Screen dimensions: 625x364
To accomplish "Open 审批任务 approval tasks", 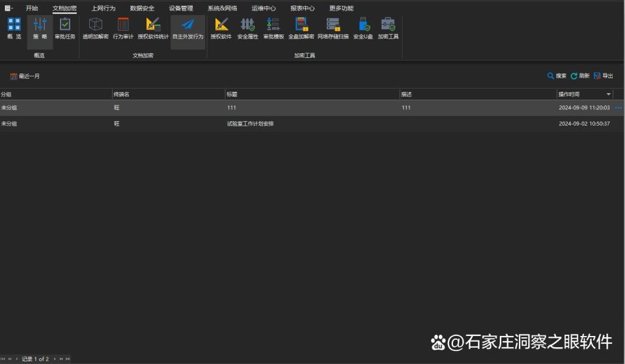I will click(x=65, y=28).
